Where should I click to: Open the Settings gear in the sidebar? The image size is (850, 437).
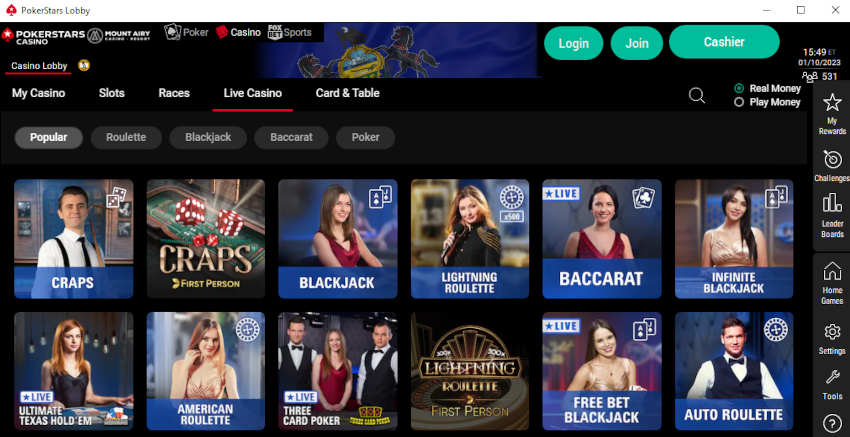tap(832, 339)
